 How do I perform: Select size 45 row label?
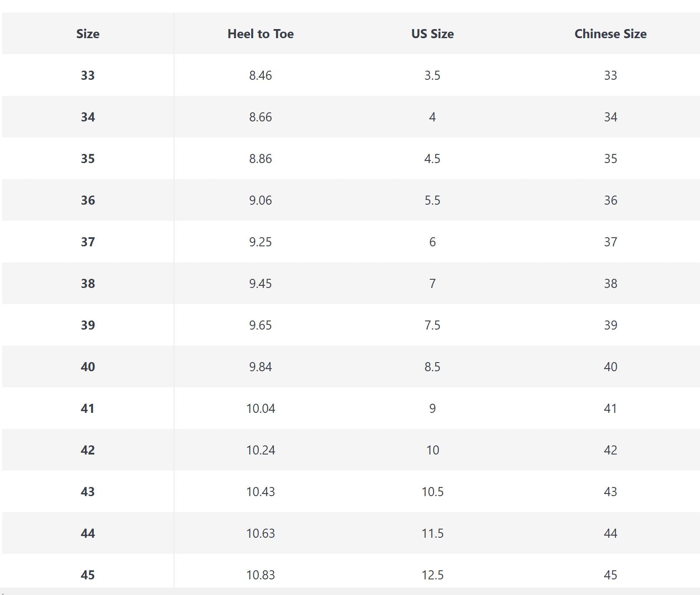tap(88, 575)
